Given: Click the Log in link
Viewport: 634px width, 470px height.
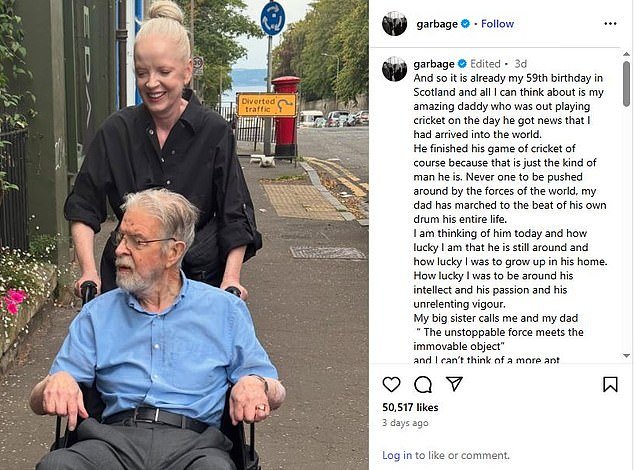Looking at the screenshot, I should pyautogui.click(x=397, y=455).
